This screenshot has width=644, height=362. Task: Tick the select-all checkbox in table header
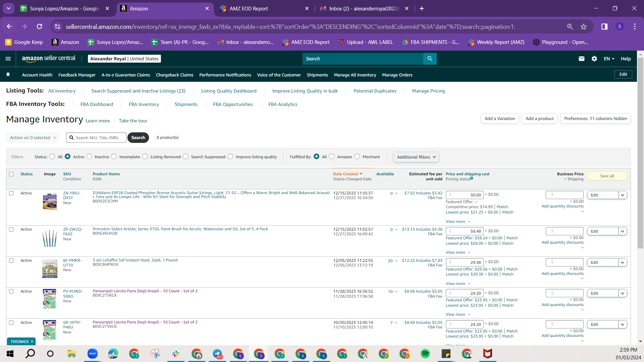coord(11,174)
